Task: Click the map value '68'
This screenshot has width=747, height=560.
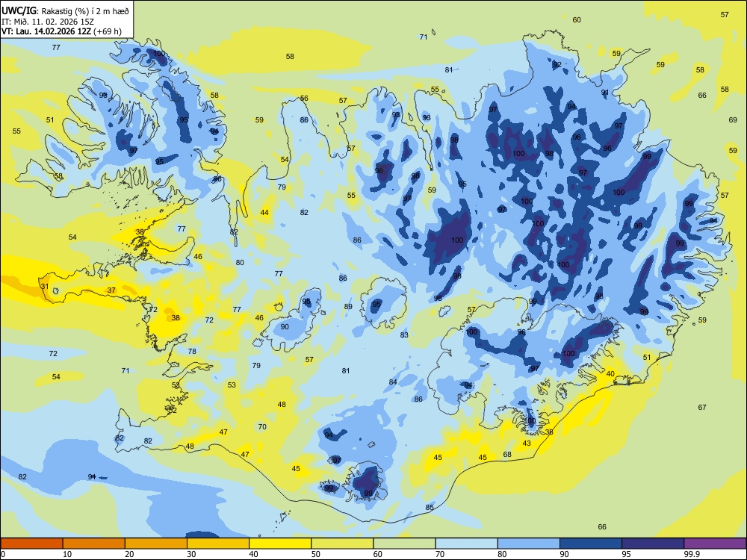Action: click(507, 454)
